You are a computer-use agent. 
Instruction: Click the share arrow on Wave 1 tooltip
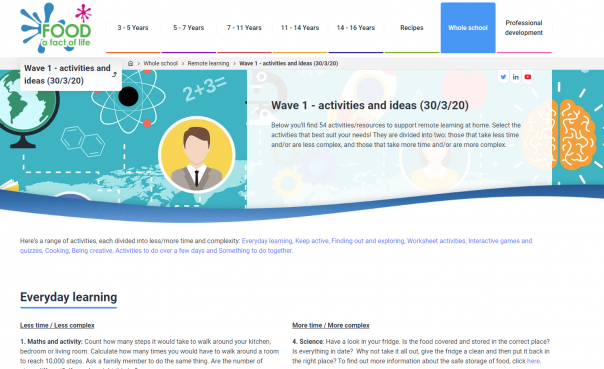point(114,74)
